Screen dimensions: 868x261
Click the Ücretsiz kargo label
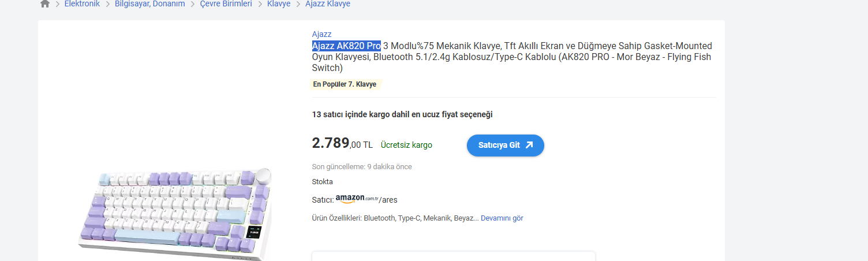(x=406, y=145)
